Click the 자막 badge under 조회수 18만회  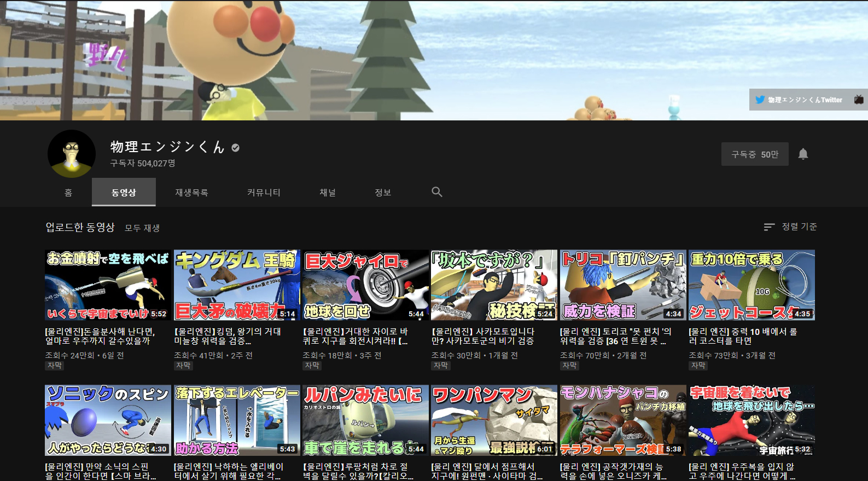pyautogui.click(x=312, y=365)
